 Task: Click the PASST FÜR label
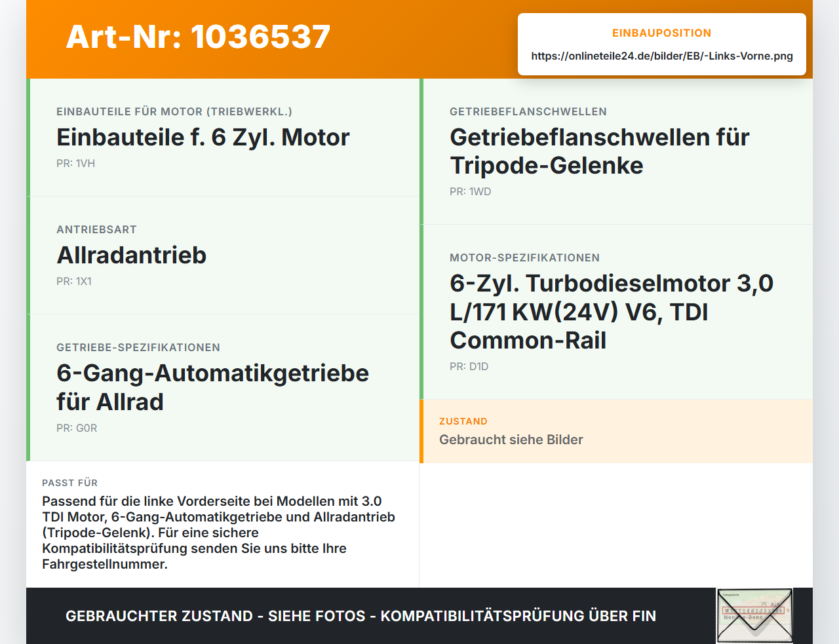pos(70,483)
